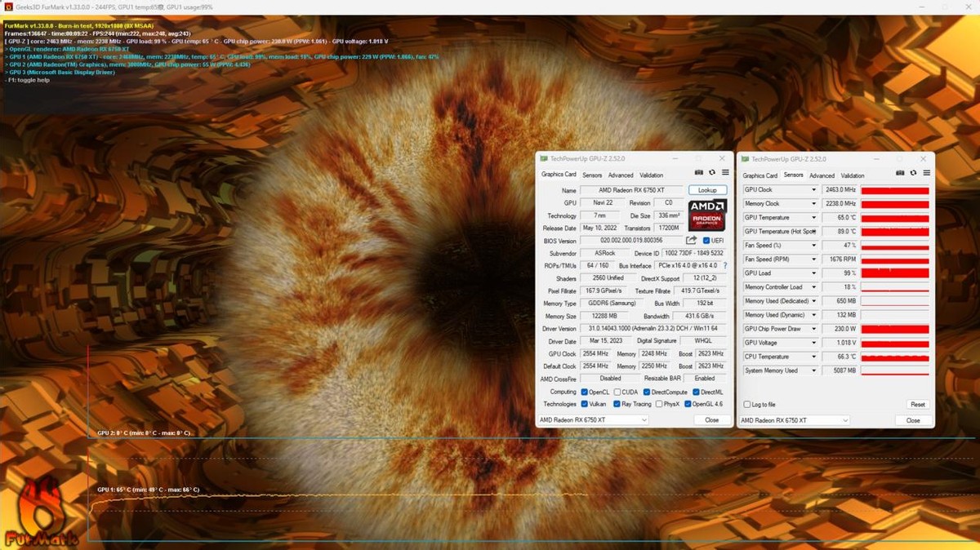Image resolution: width=980 pixels, height=550 pixels.
Task: Click the AMD Radeon Graphics logo
Action: point(707,215)
